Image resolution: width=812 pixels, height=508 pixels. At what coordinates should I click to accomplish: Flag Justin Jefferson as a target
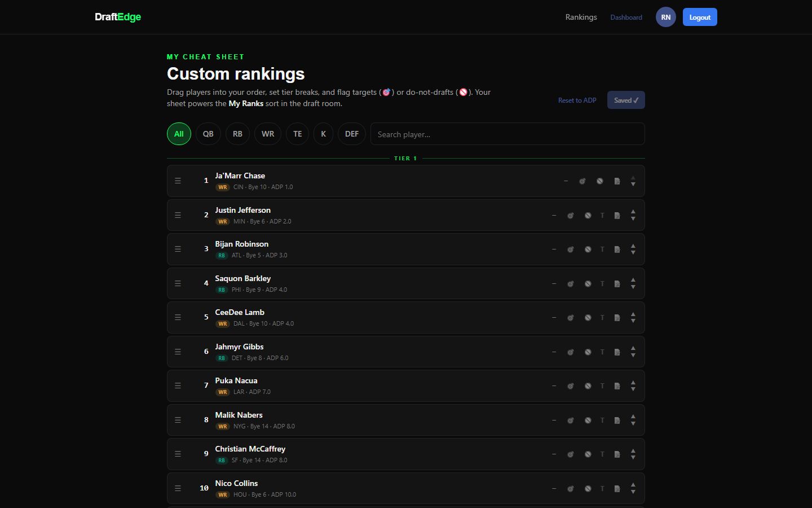pos(571,215)
